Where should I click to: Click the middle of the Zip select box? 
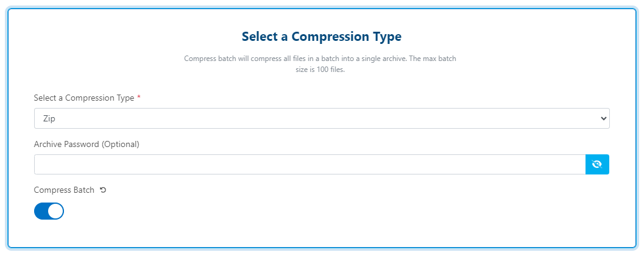[x=322, y=119]
